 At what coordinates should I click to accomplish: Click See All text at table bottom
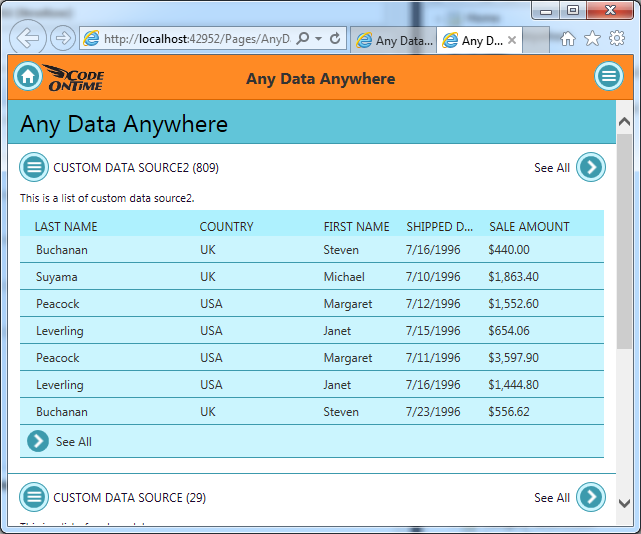pyautogui.click(x=74, y=442)
